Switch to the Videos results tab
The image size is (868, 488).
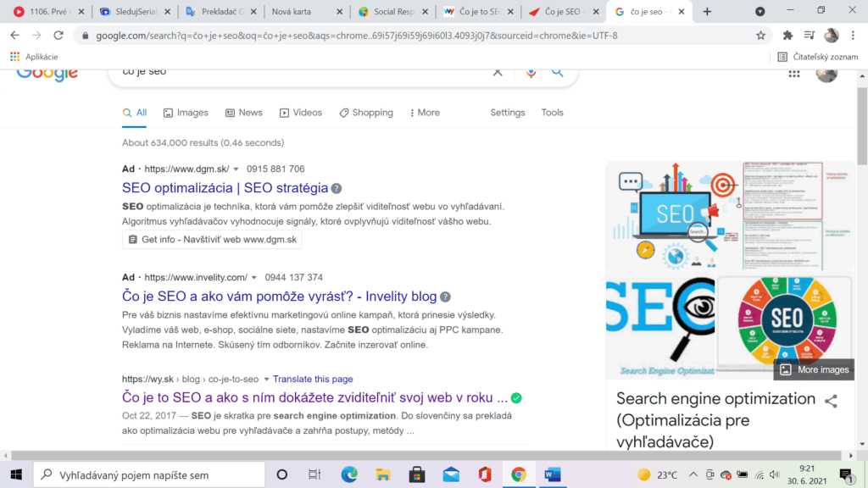click(x=301, y=113)
